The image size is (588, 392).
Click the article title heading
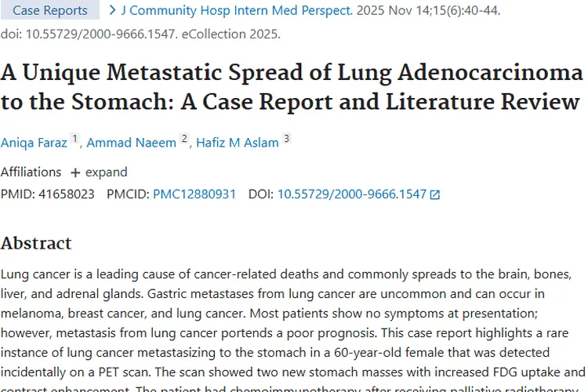(292, 88)
